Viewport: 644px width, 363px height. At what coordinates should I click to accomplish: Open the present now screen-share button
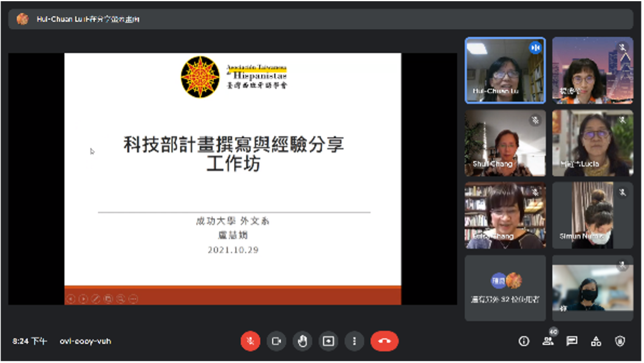pos(328,341)
